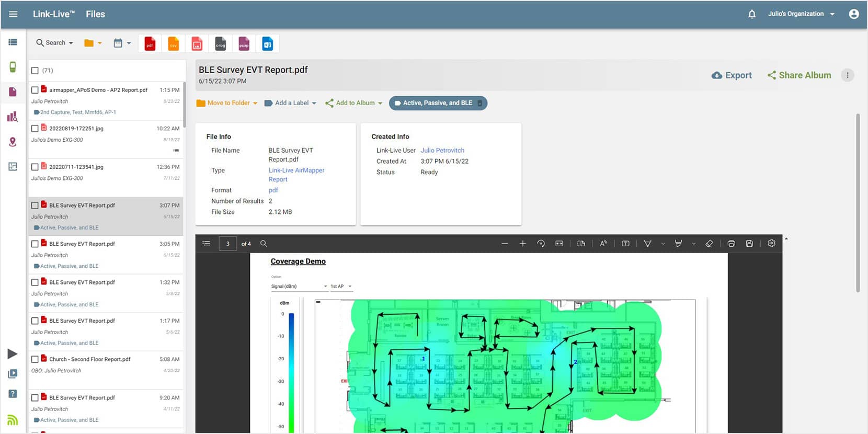Filter files by pdf type

pyautogui.click(x=150, y=43)
